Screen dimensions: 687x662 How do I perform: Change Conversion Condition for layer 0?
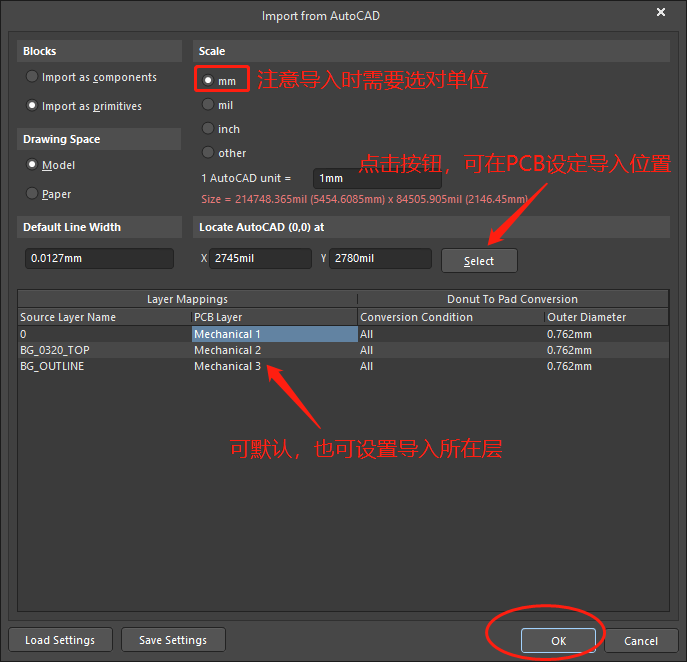tap(451, 334)
